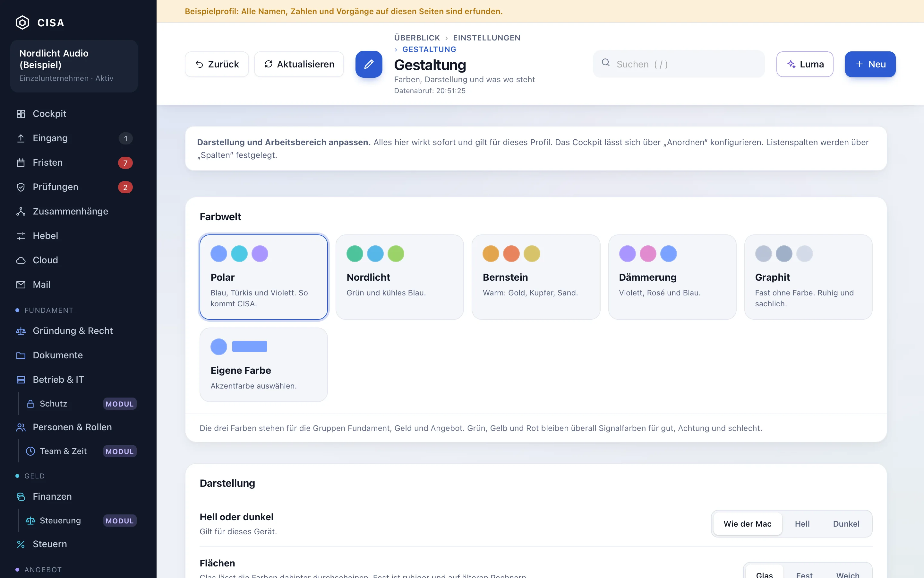Click the FUNDAMENT group heading
Screen dimensions: 924x578
coord(48,311)
